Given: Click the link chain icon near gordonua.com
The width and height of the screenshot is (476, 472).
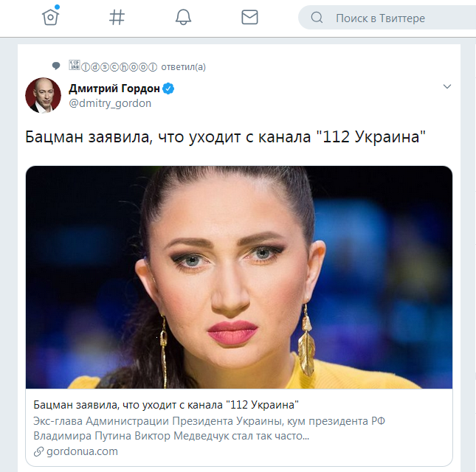Looking at the screenshot, I should tap(38, 451).
